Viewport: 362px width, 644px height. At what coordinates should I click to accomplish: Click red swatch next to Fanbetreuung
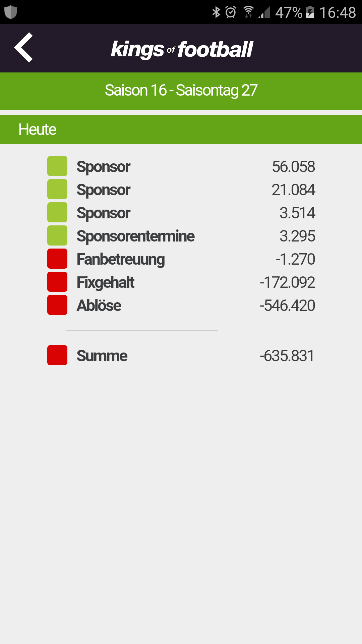(x=57, y=259)
